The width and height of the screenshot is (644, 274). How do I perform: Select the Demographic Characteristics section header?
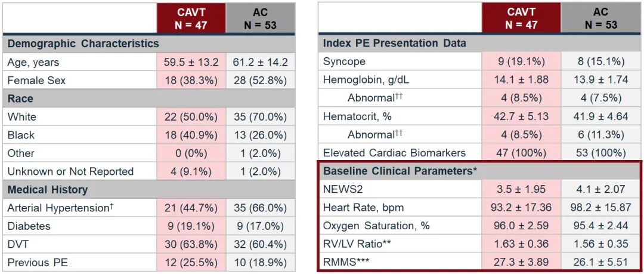pos(83,44)
